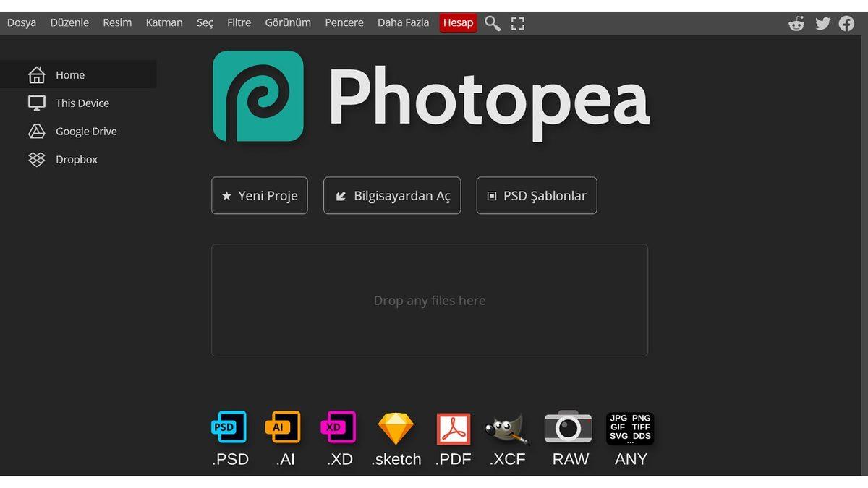Screen dimensions: 868x488
Task: Click the .PSD file format icon
Action: tap(229, 427)
